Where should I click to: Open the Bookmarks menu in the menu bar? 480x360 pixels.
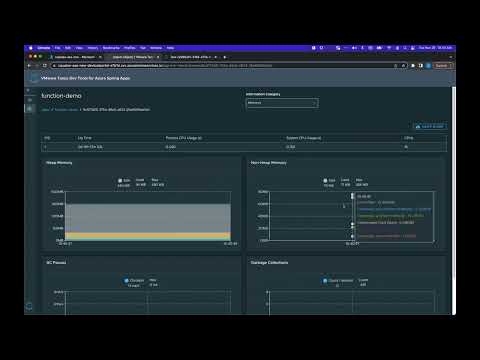(111, 48)
